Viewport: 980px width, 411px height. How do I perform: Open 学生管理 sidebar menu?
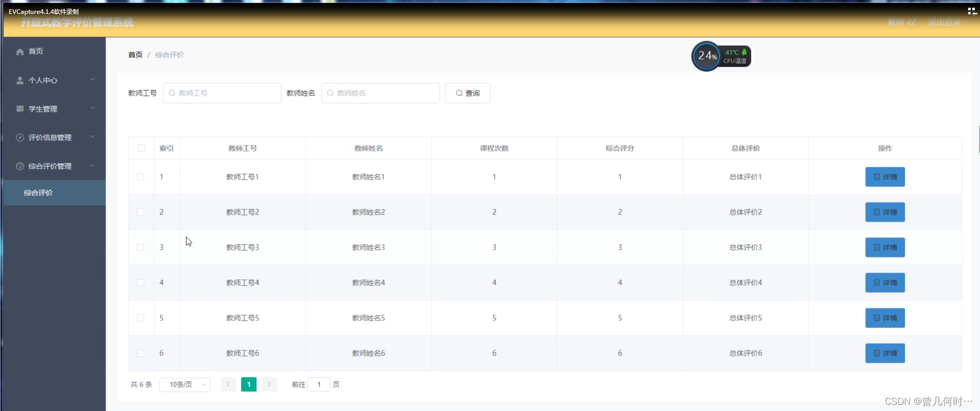coord(55,109)
